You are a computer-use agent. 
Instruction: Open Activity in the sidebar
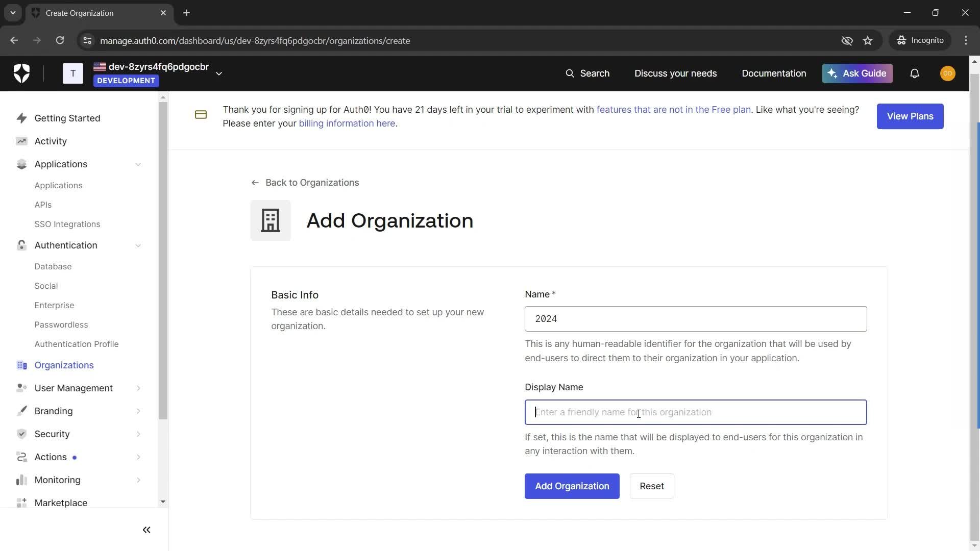[51, 141]
